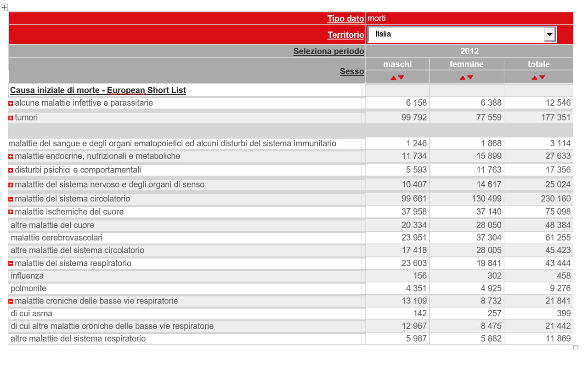Expand malattie ischemiche del cuore

tap(11, 213)
